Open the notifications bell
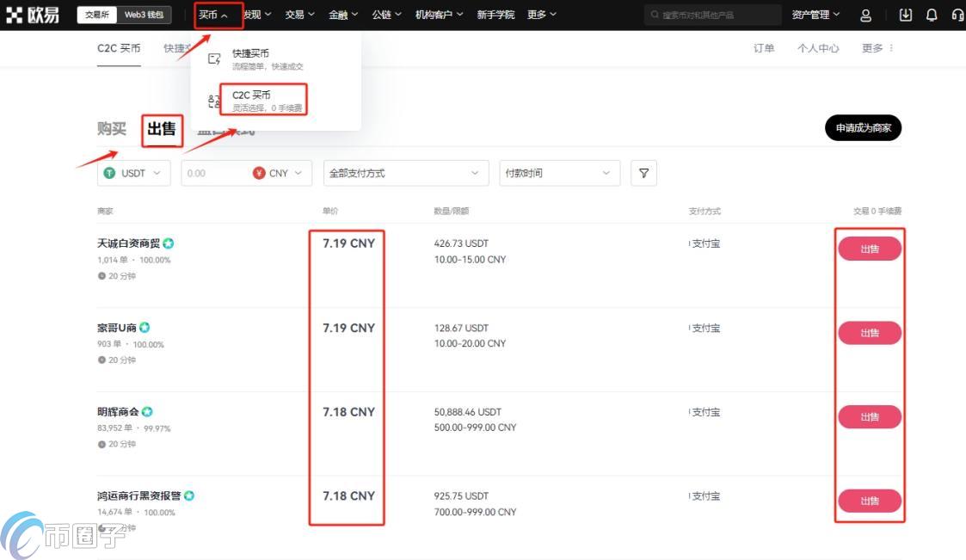 click(x=932, y=15)
